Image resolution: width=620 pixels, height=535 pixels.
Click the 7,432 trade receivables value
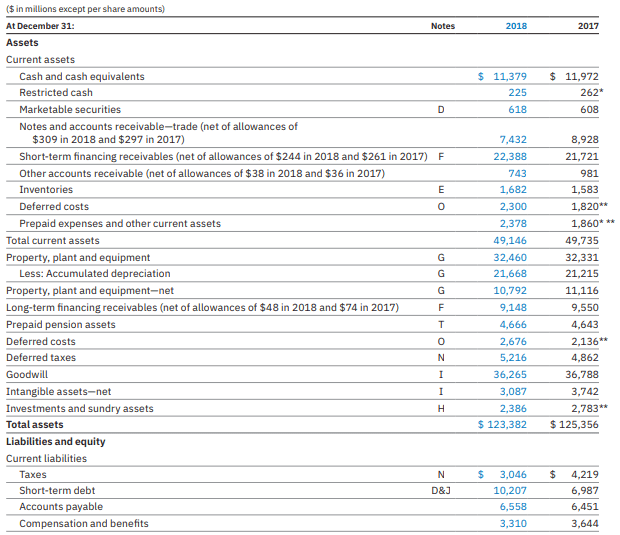tap(513, 140)
